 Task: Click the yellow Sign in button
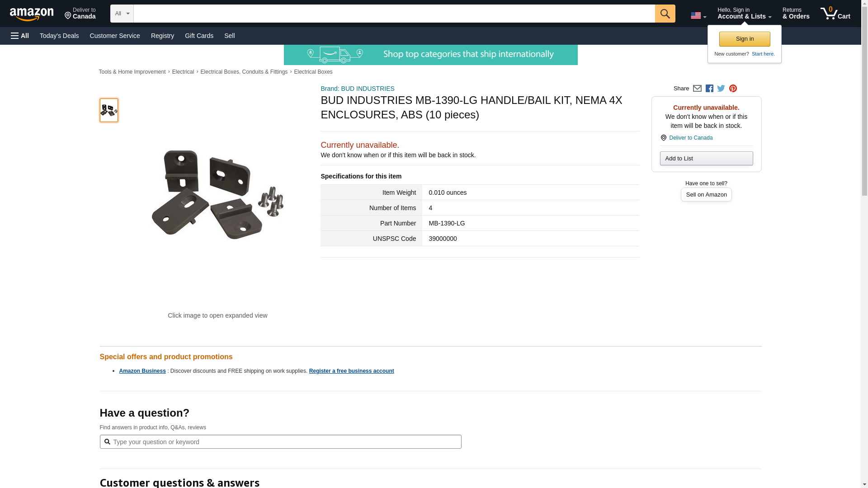coord(745,39)
